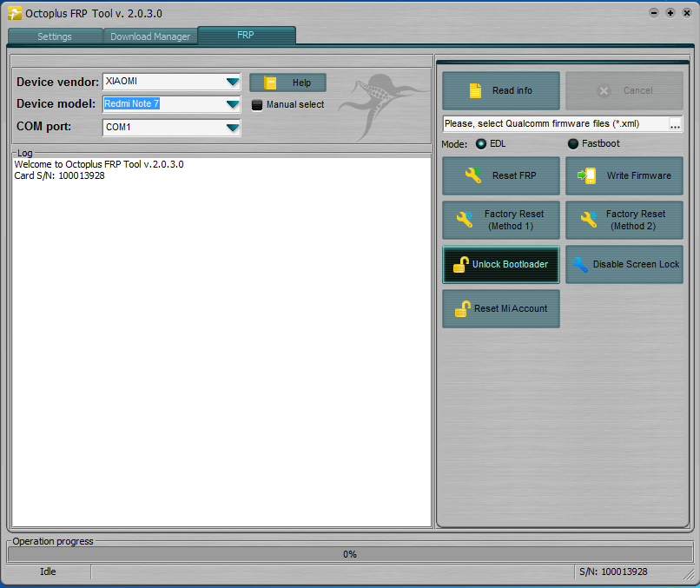700x588 pixels.
Task: Maximize the Octoplus FRP Tool window
Action: click(670, 13)
